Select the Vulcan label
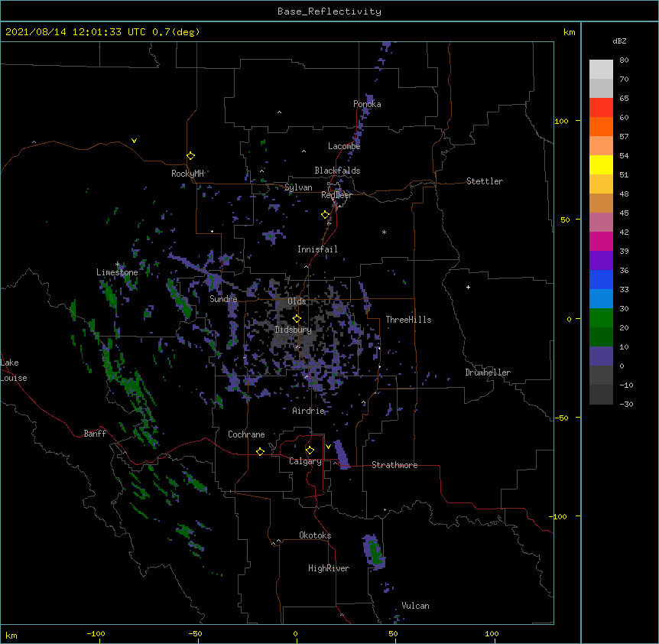The height and width of the screenshot is (644, 659). click(x=415, y=606)
